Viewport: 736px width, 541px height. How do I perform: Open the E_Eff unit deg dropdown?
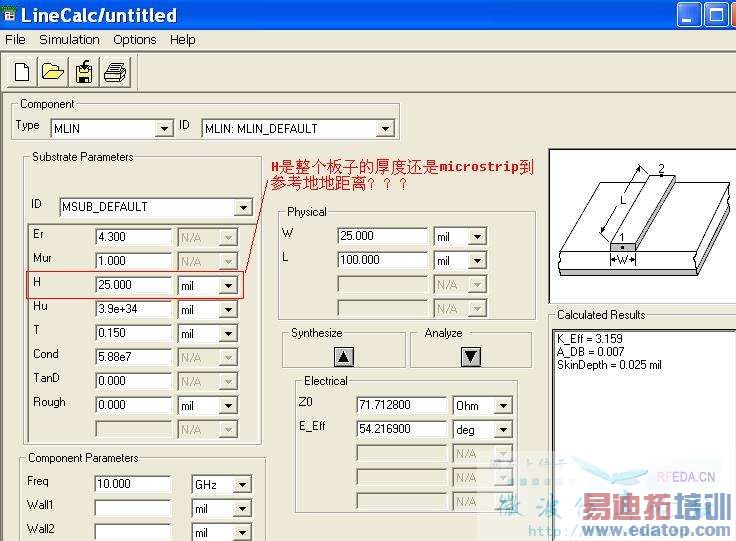(503, 429)
